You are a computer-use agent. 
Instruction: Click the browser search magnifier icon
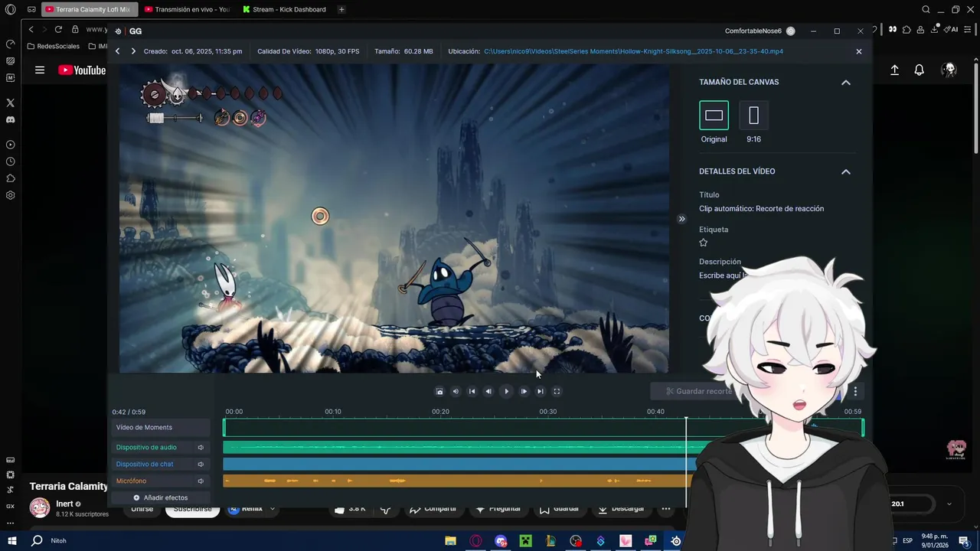[926, 9]
